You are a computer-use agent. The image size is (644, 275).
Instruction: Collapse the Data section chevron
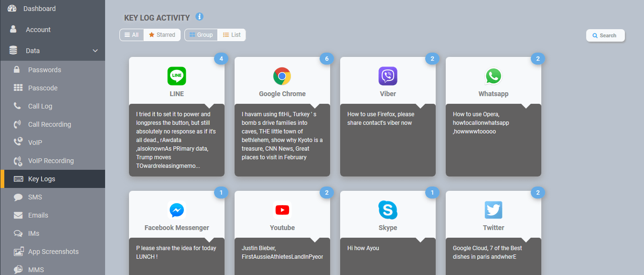tap(95, 51)
